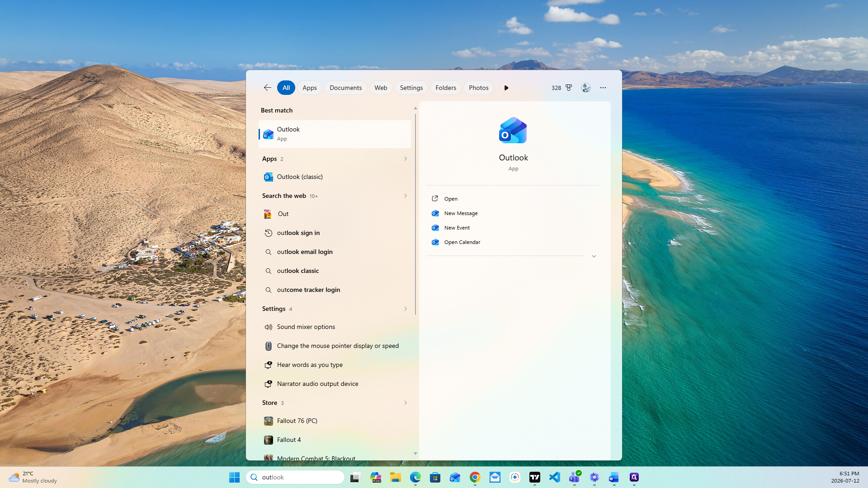Open Microsoft Teams from the taskbar
The height and width of the screenshot is (488, 868).
575,477
